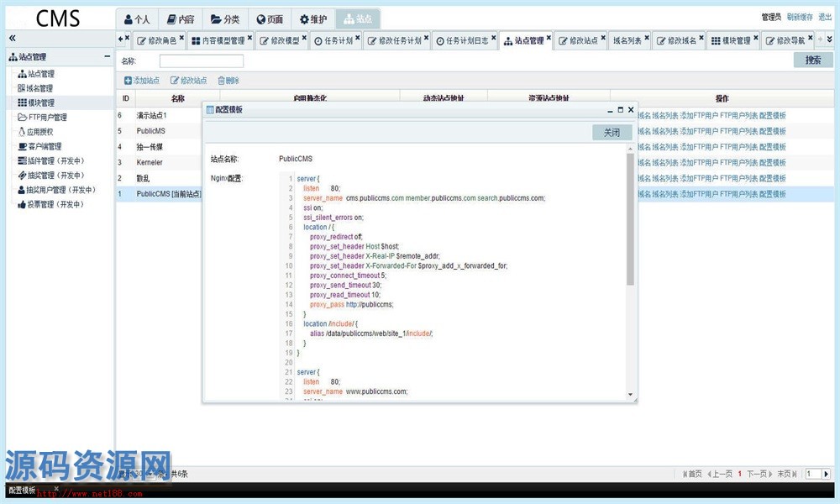The image size is (840, 504).
Task: Select 抽奖用户管理（开发中） in sidebar
Action: point(57,190)
